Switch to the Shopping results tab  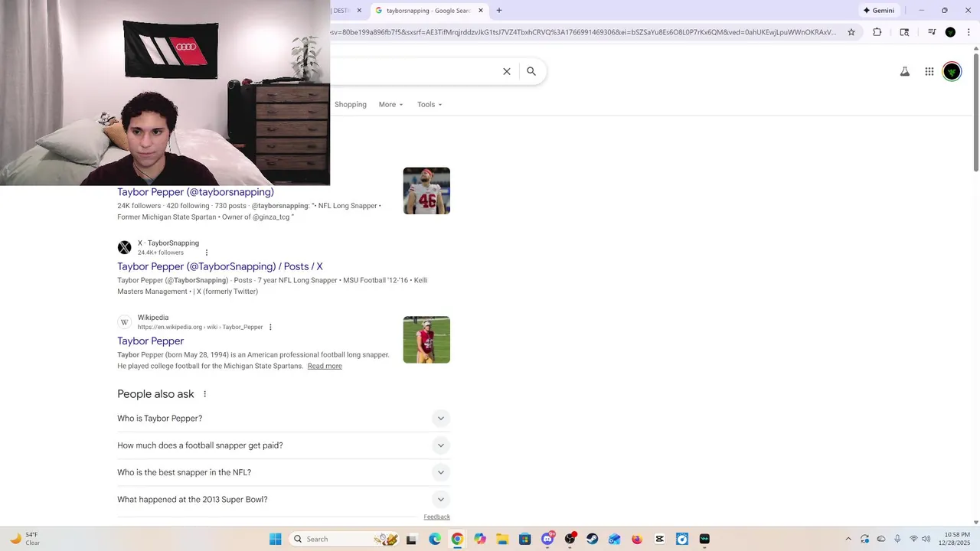pos(351,104)
